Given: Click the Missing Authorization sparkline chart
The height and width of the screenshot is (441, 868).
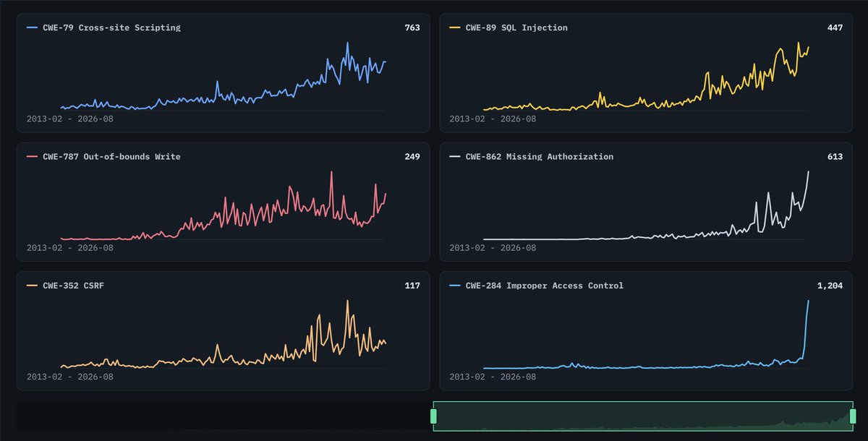Looking at the screenshot, I should click(x=646, y=205).
